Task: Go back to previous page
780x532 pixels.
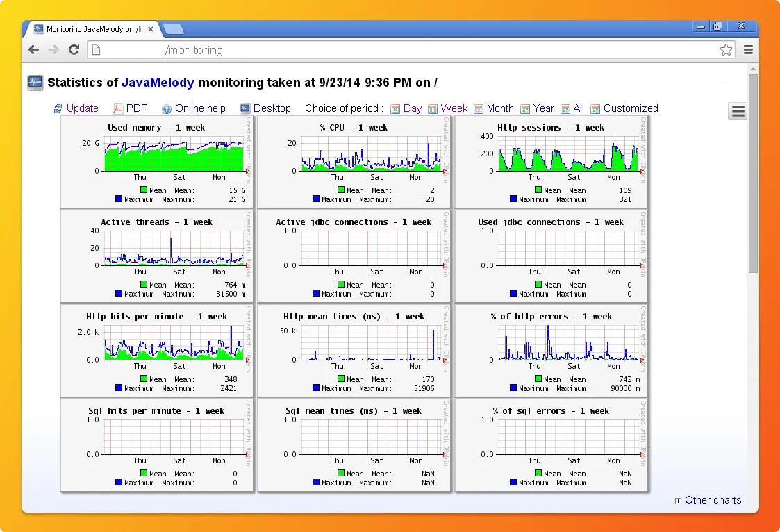Action: [33, 50]
